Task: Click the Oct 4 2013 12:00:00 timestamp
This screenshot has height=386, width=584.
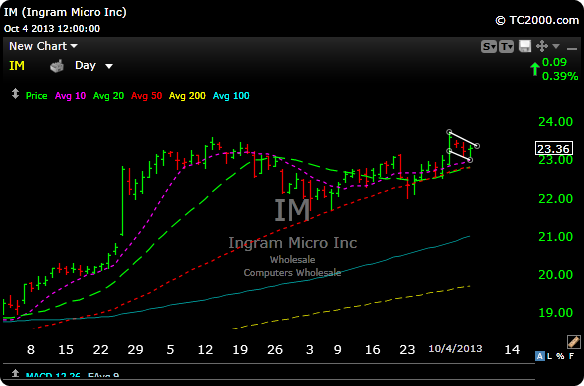Action: click(x=52, y=29)
